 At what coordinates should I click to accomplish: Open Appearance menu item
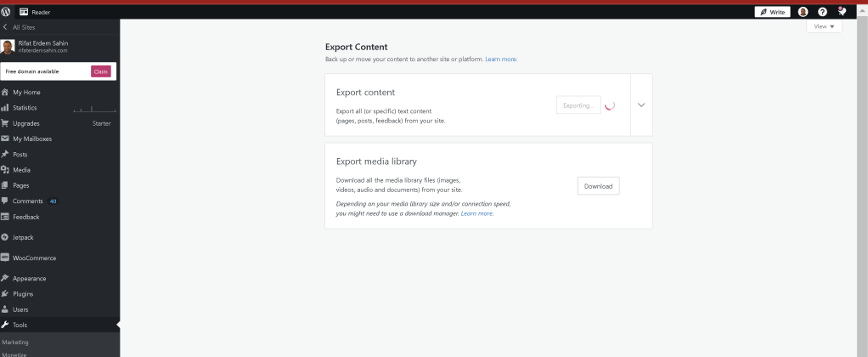point(59,278)
